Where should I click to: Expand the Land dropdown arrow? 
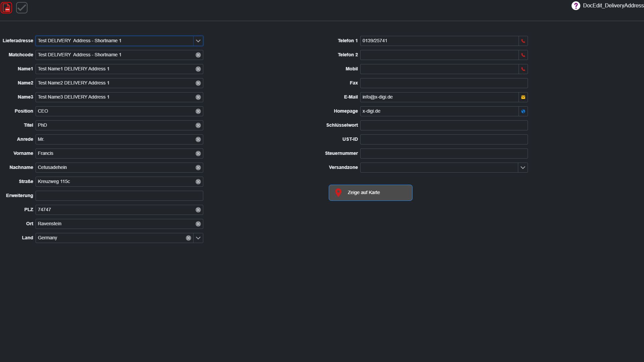tap(198, 238)
